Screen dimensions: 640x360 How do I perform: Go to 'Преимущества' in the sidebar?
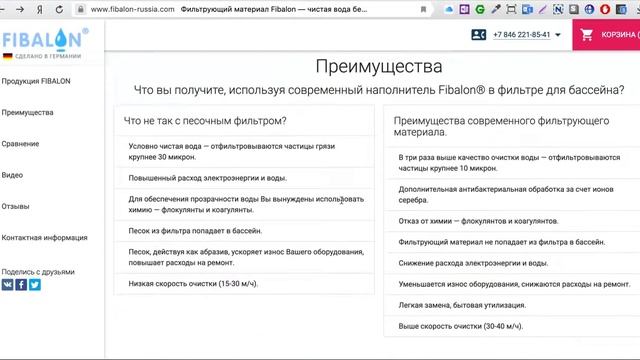click(27, 113)
